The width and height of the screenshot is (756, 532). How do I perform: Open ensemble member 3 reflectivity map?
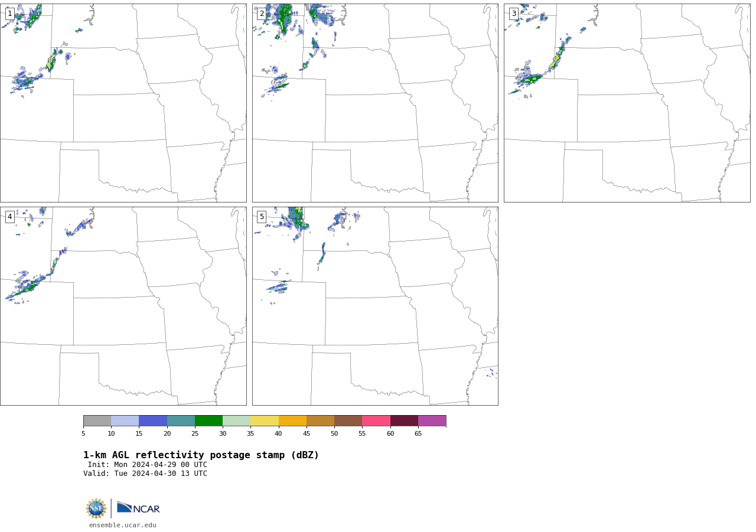coord(627,103)
